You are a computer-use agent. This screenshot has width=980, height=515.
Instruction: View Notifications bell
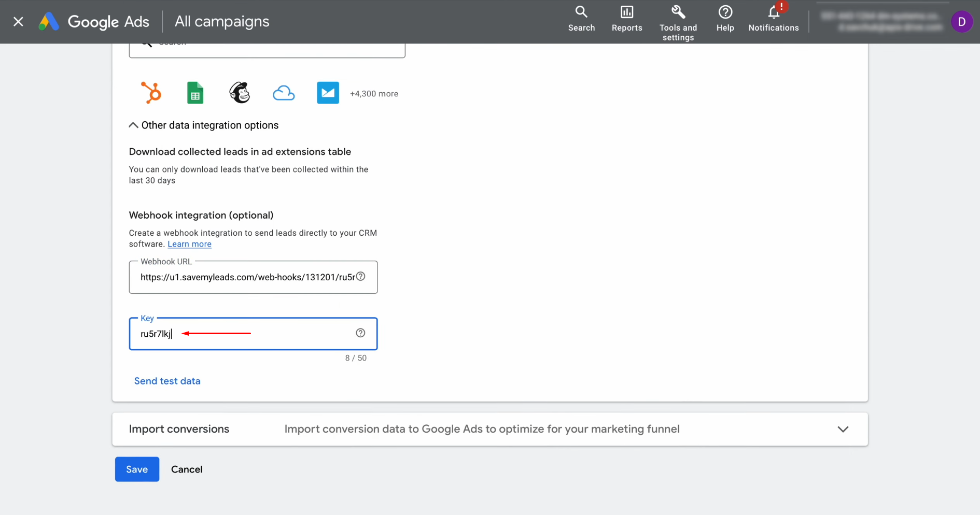click(x=774, y=19)
